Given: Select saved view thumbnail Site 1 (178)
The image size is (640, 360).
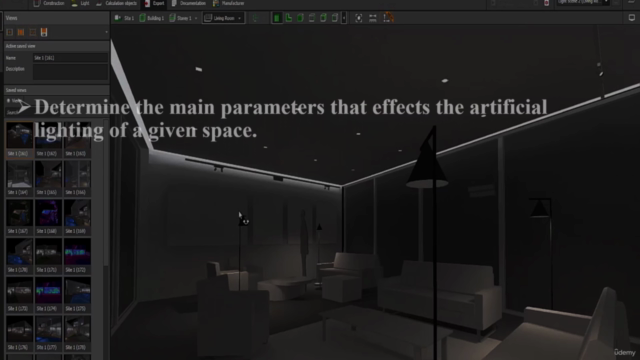Looking at the screenshot, I should pyautogui.click(x=77, y=333).
